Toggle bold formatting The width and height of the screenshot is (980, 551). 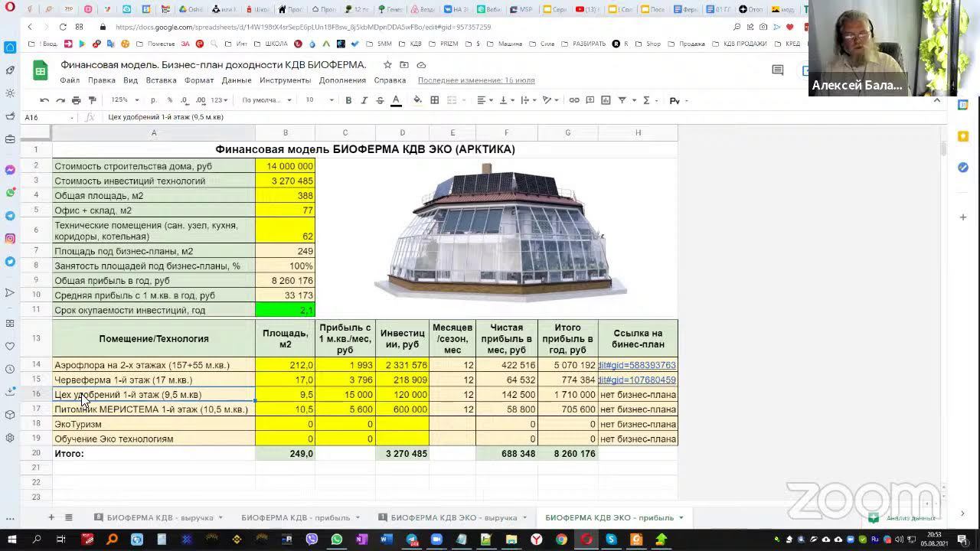click(x=348, y=100)
